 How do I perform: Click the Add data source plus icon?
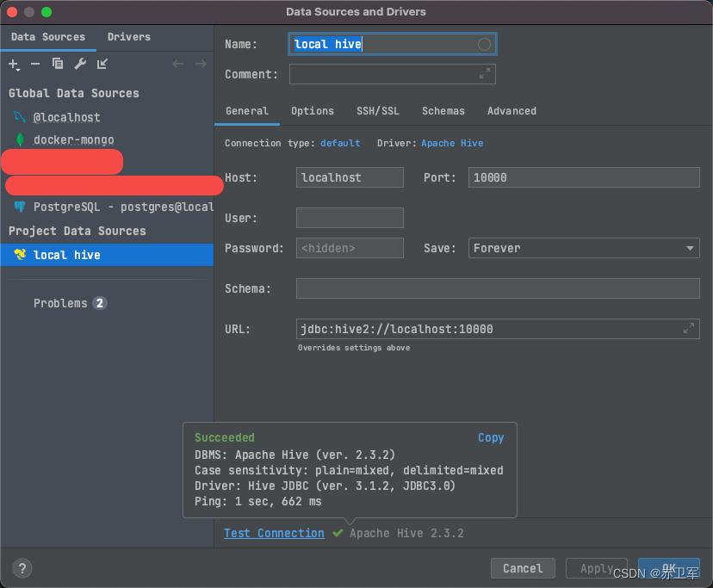pos(14,64)
